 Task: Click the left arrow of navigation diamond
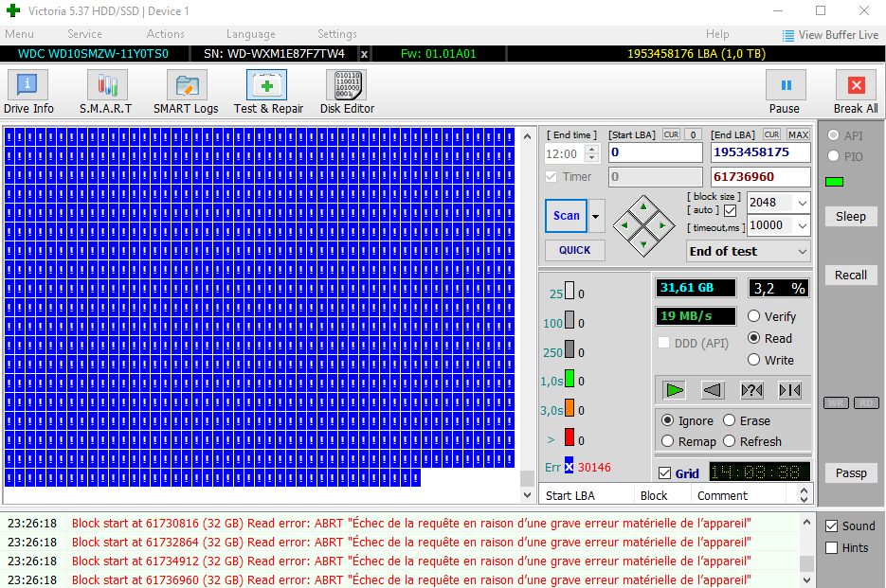coord(624,225)
